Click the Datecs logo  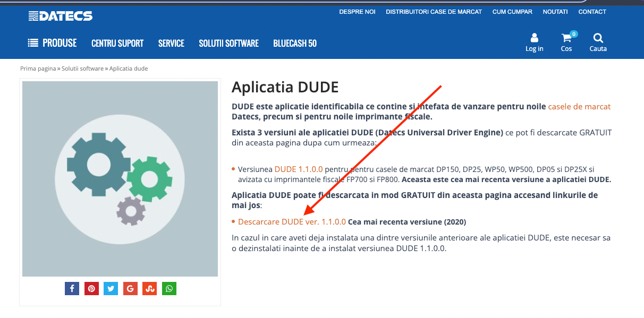pos(61,16)
